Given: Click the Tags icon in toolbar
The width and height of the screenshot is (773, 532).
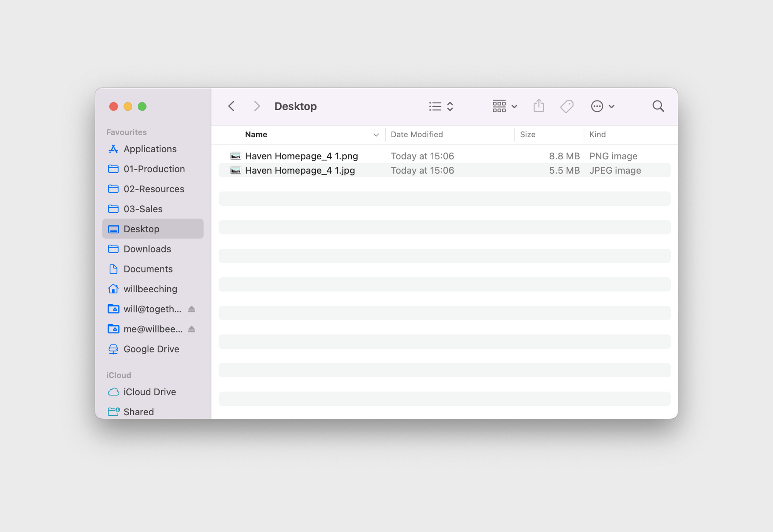Looking at the screenshot, I should 567,106.
